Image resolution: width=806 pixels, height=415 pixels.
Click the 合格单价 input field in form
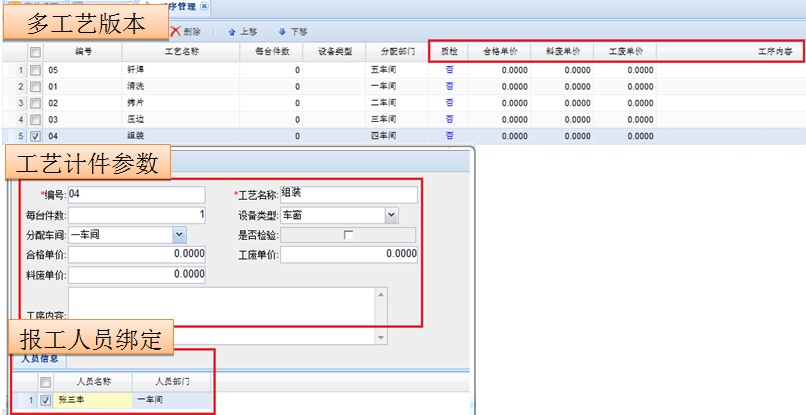point(137,255)
